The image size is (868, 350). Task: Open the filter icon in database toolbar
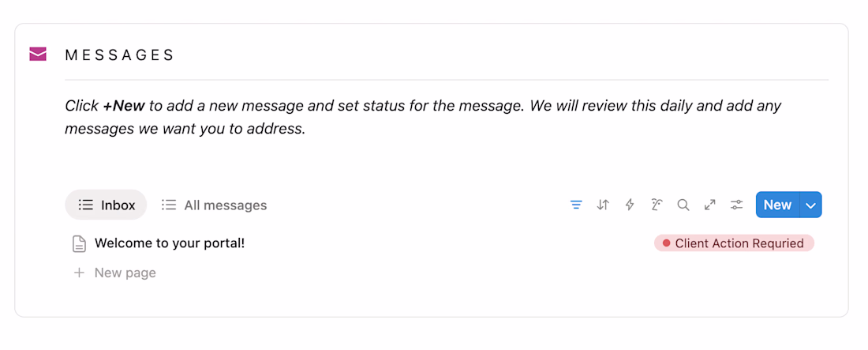[576, 205]
